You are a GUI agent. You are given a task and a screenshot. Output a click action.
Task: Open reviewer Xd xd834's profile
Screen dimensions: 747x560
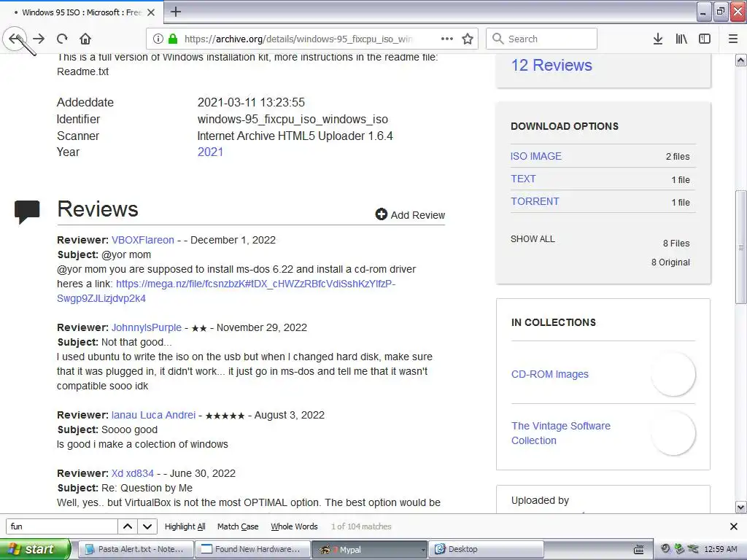click(x=133, y=473)
